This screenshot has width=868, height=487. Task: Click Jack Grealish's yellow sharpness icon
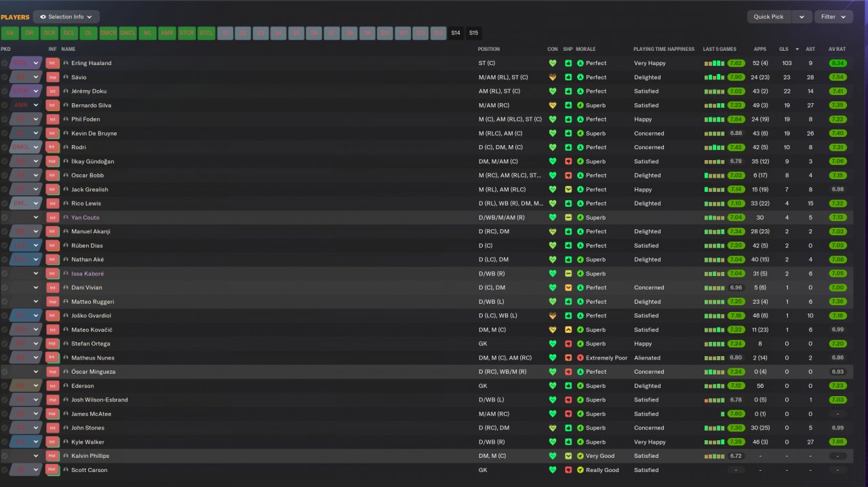point(568,189)
